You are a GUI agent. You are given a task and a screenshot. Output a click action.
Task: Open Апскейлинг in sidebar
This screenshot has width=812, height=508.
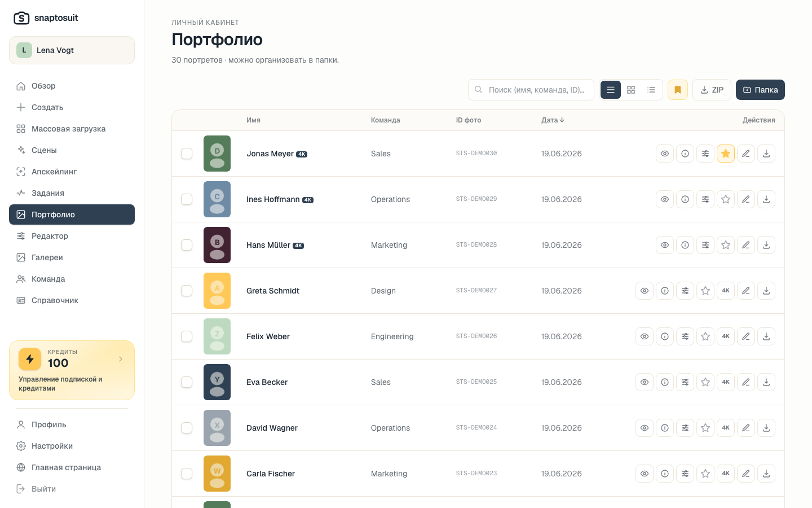[72, 172]
